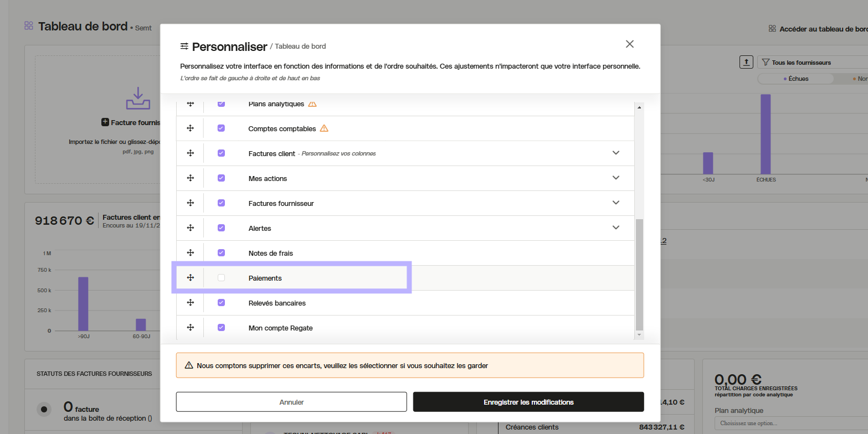
Task: Click Enregistrer les modifications button
Action: tap(528, 402)
